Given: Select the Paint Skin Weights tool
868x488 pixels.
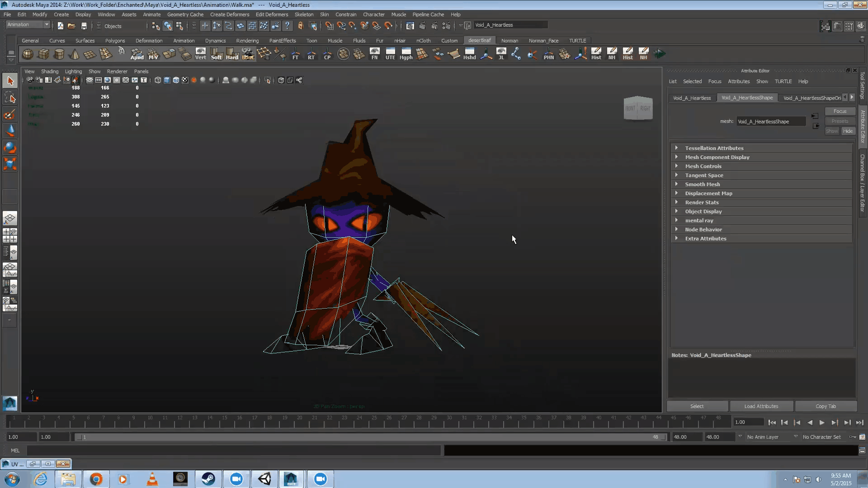Looking at the screenshot, I should pyautogui.click(x=9, y=114).
